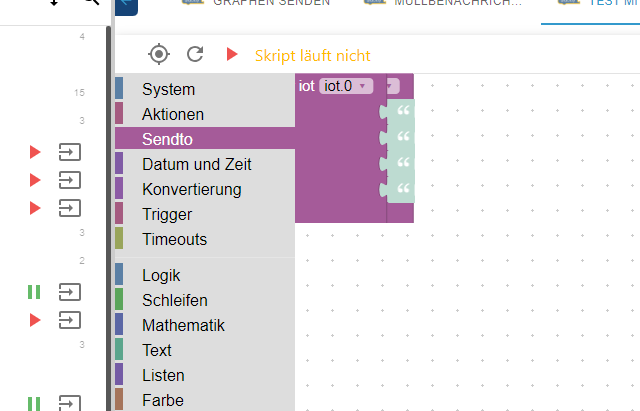Viewport: 640px width, 411px height.
Task: Click the Skript läuft nicht status text
Action: (x=313, y=56)
